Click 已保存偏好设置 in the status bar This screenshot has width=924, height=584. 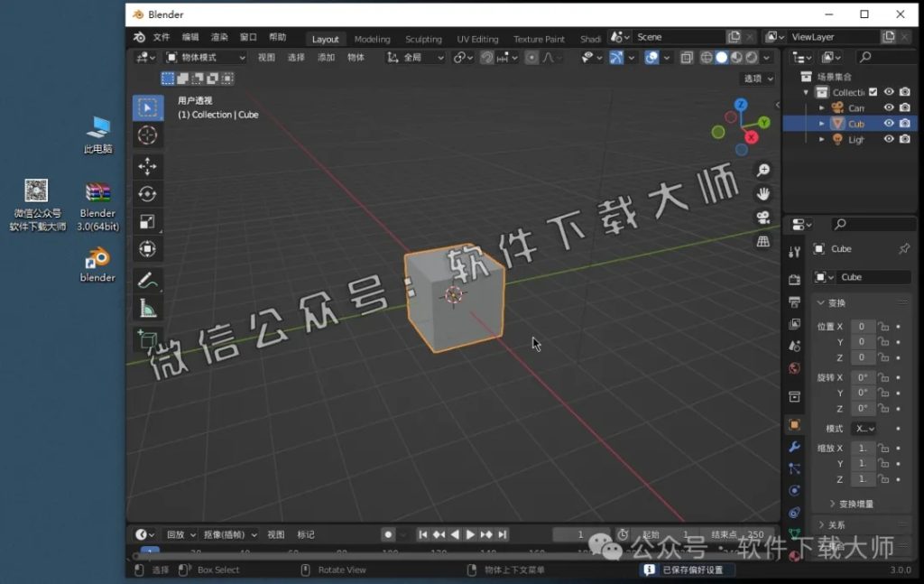pos(688,570)
